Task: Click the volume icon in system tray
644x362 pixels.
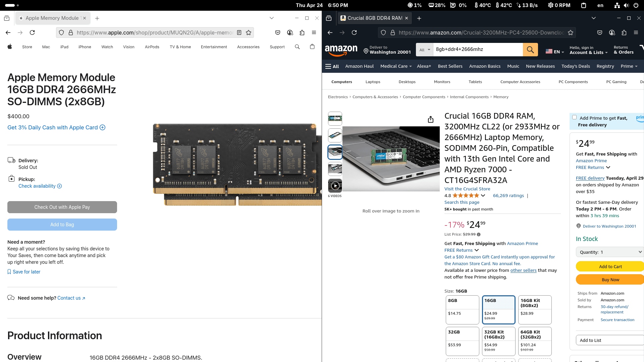Action: pos(626,5)
